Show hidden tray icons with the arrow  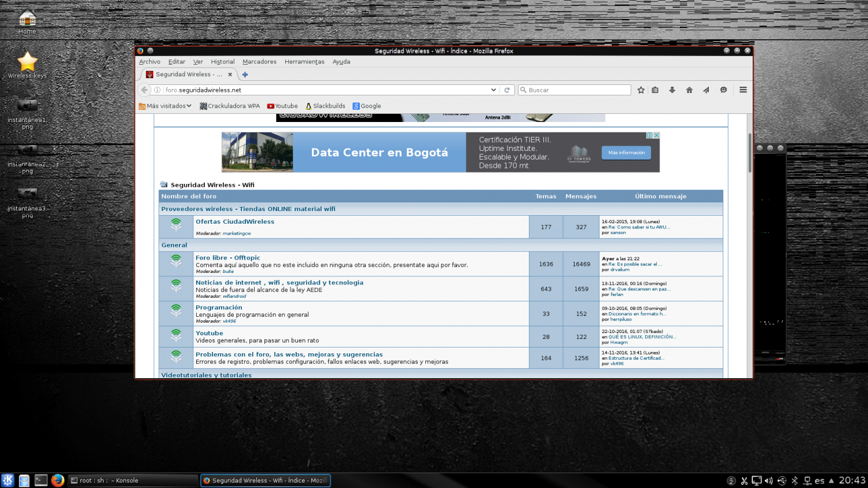pos(832,480)
